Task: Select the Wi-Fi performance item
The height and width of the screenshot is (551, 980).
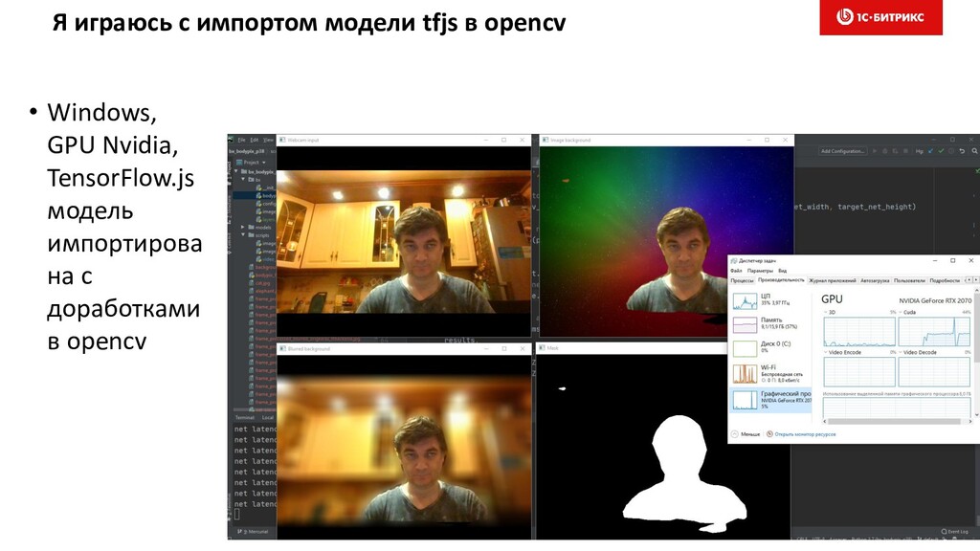Action: point(770,373)
